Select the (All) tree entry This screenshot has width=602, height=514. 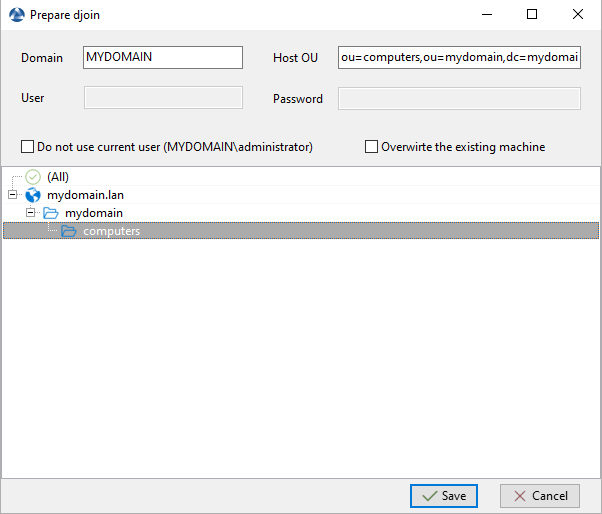58,177
